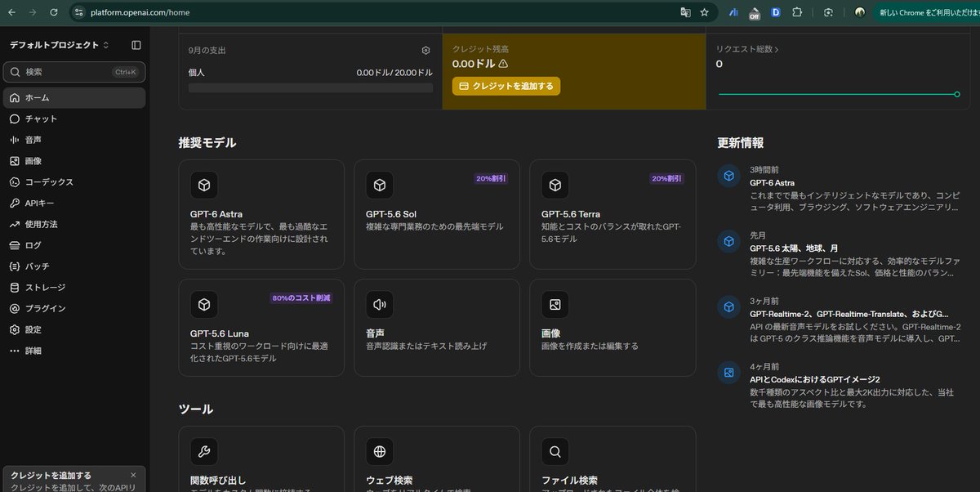The width and height of the screenshot is (980, 492).
Task: Click the translate page icon in address bar
Action: click(x=686, y=12)
